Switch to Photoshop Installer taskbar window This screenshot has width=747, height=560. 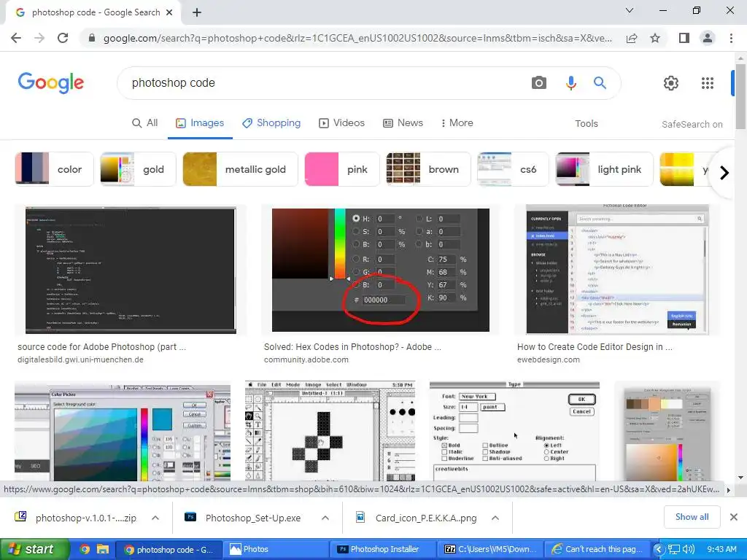coord(382,550)
